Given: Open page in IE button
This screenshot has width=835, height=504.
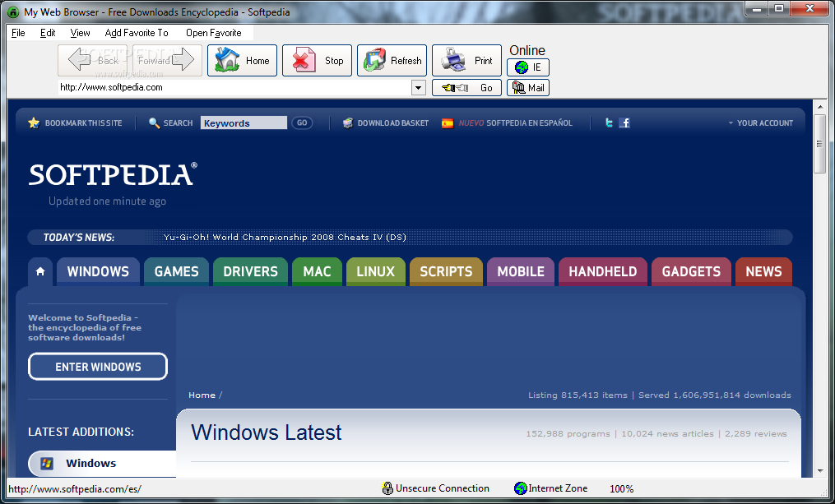Looking at the screenshot, I should coord(527,67).
